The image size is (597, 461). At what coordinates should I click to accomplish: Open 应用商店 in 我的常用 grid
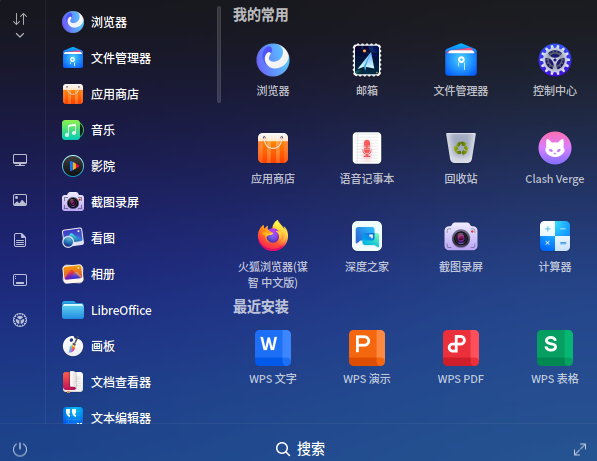[273, 158]
